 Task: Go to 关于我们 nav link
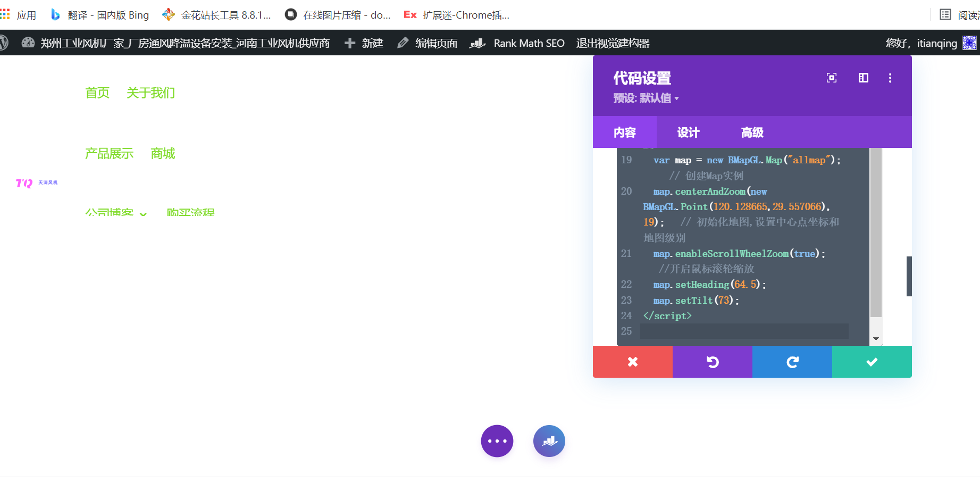(x=151, y=93)
